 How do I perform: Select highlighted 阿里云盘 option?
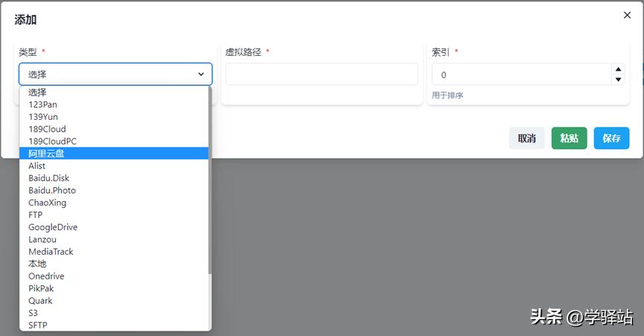click(114, 153)
